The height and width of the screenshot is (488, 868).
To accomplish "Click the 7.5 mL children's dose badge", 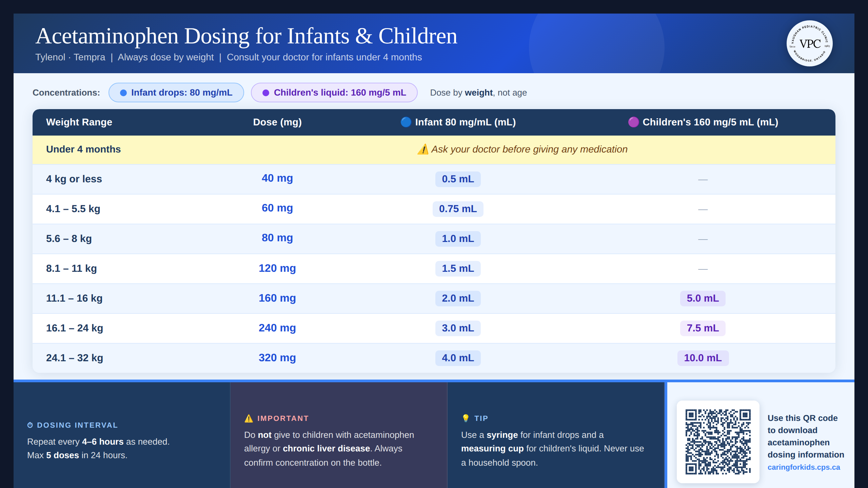I will tap(703, 328).
